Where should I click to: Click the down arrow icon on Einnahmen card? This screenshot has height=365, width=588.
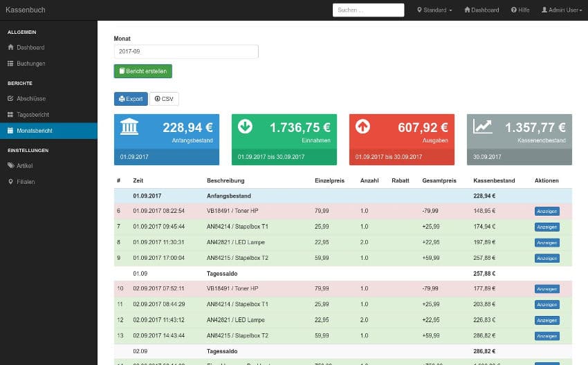(x=246, y=127)
